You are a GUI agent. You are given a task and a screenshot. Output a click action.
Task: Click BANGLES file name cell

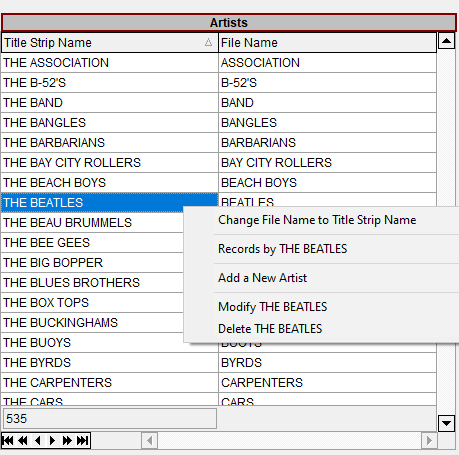coord(327,123)
